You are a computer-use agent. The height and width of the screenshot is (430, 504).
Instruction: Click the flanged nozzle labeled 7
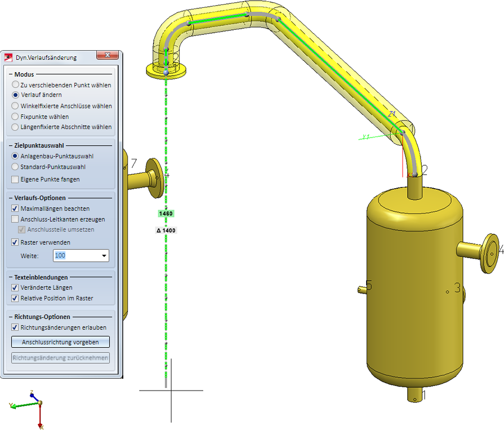click(x=146, y=178)
